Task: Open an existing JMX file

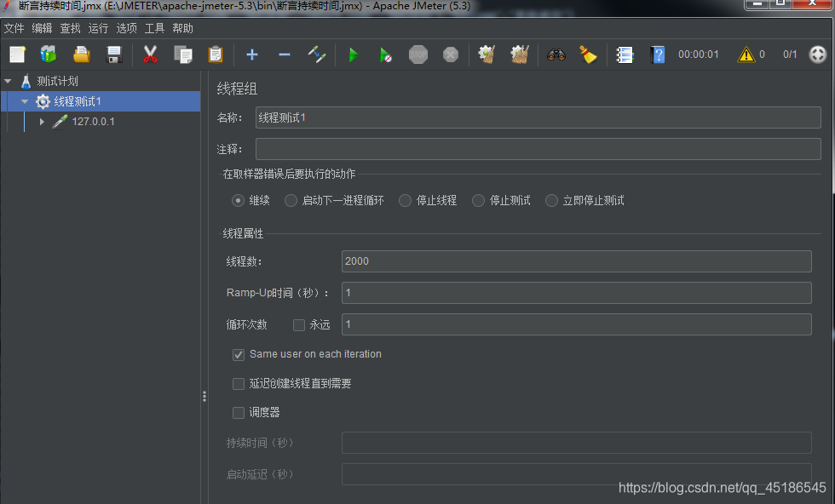Action: (81, 54)
